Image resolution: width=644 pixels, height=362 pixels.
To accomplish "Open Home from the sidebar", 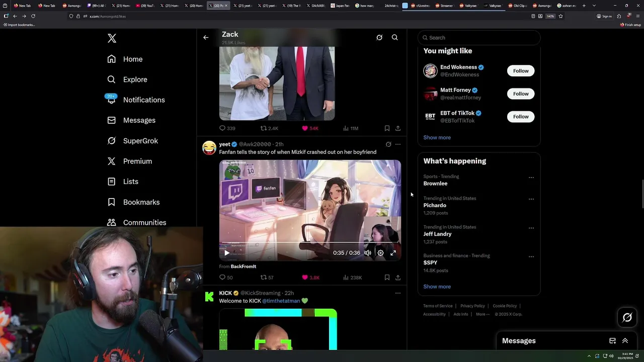I will [x=125, y=59].
